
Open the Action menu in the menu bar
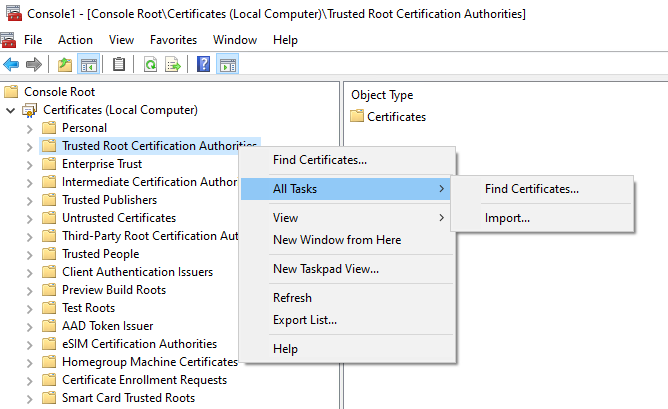coord(75,40)
